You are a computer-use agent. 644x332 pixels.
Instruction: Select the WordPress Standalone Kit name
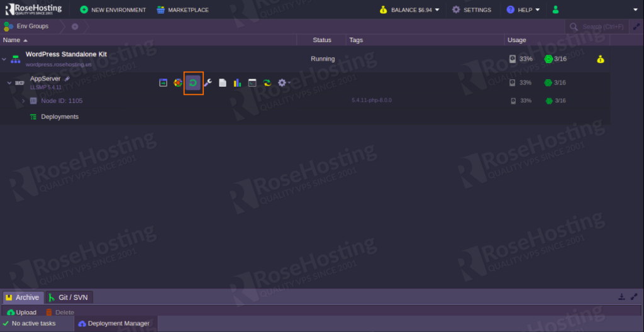click(x=66, y=54)
